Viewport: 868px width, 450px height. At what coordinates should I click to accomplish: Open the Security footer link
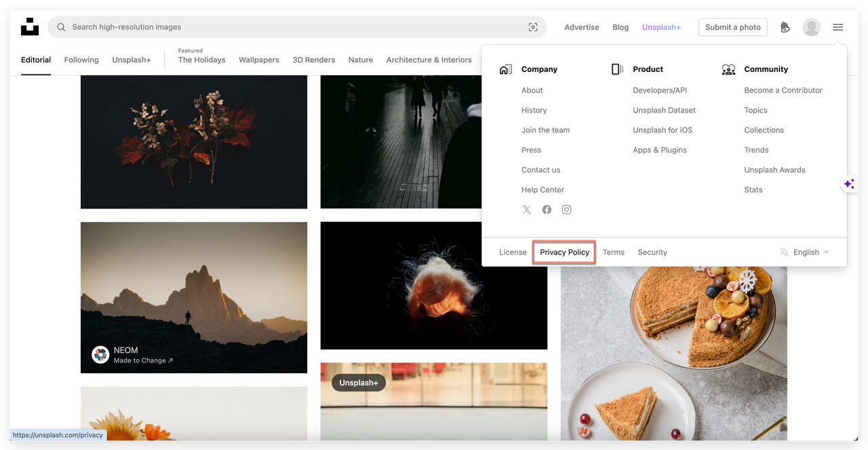tap(652, 252)
